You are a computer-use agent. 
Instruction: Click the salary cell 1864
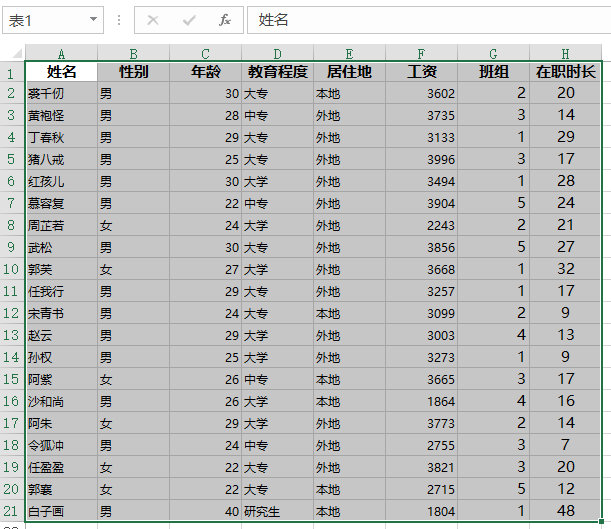coord(421,401)
